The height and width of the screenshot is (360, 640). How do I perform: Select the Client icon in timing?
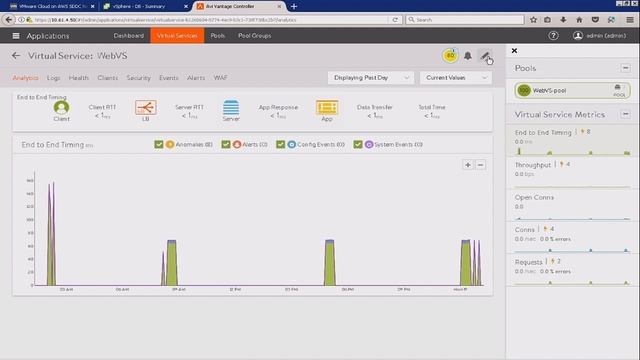tap(61, 108)
